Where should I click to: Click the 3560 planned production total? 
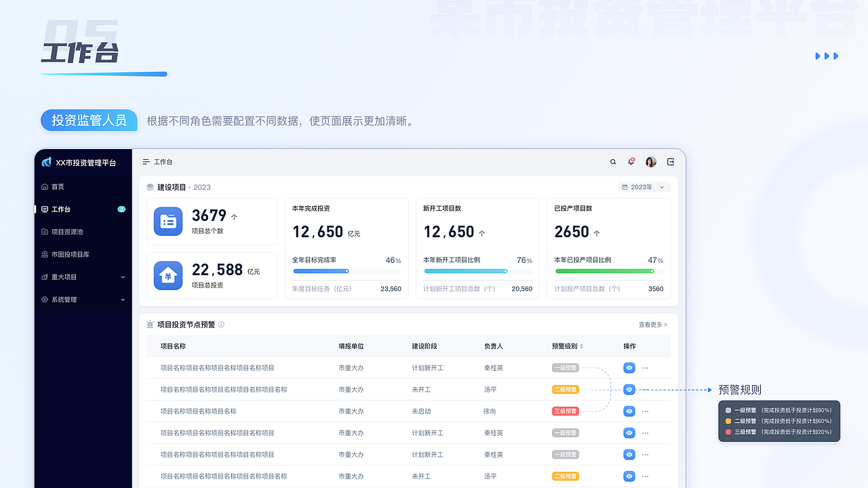pos(656,289)
